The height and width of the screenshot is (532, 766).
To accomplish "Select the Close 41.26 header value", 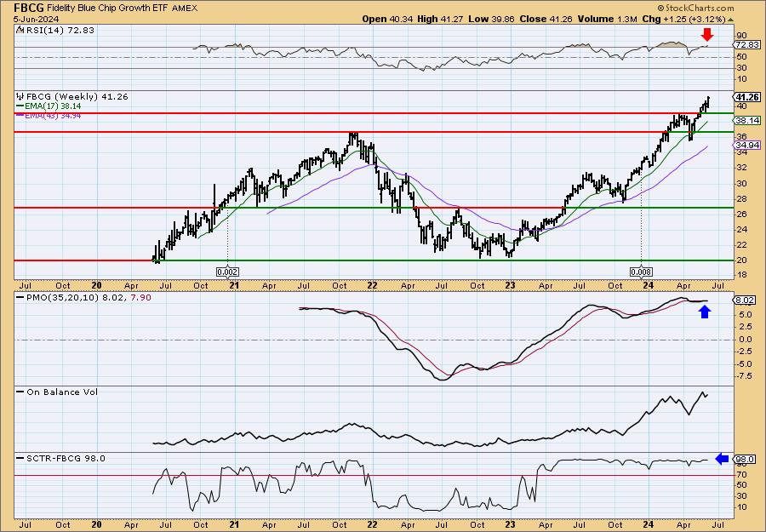I will [546, 19].
